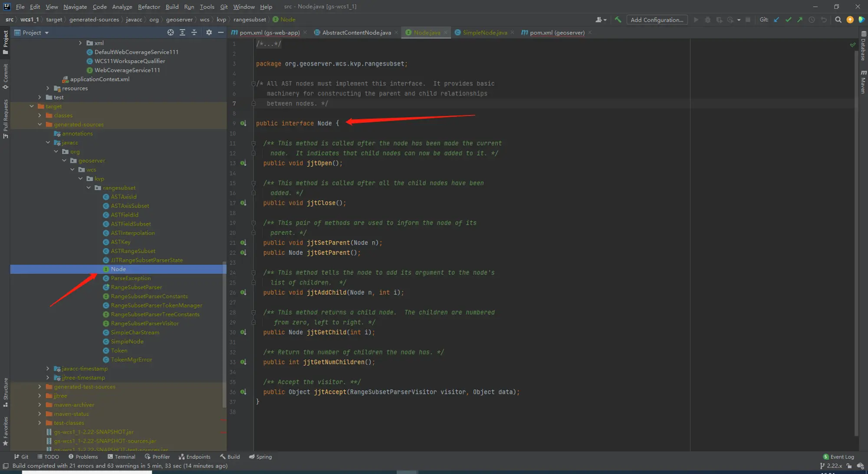Switch to AbstractContentNode.java tab
The image size is (868, 474).
[356, 33]
